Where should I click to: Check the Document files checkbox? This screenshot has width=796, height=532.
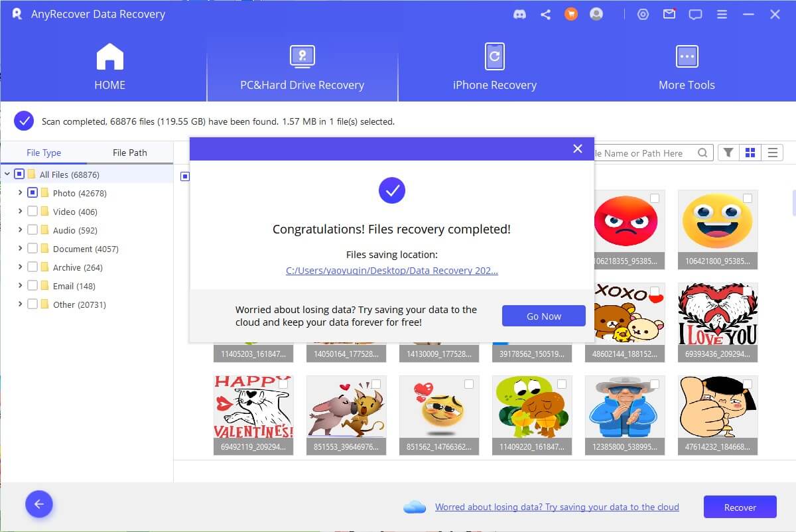coord(31,248)
